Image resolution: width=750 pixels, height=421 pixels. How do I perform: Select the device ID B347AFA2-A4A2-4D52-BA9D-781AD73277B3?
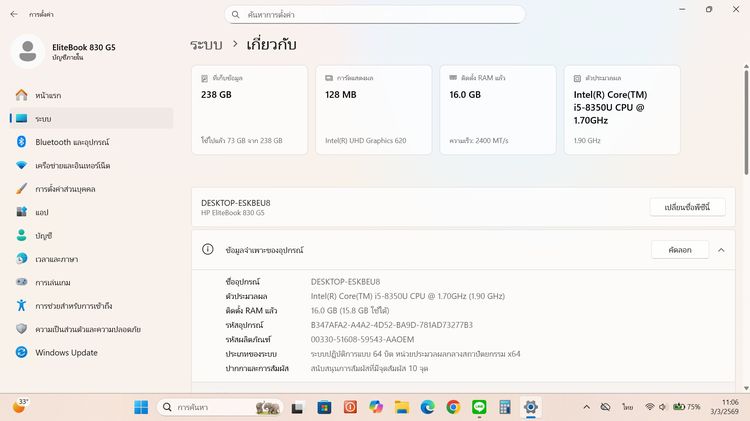pyautogui.click(x=392, y=325)
